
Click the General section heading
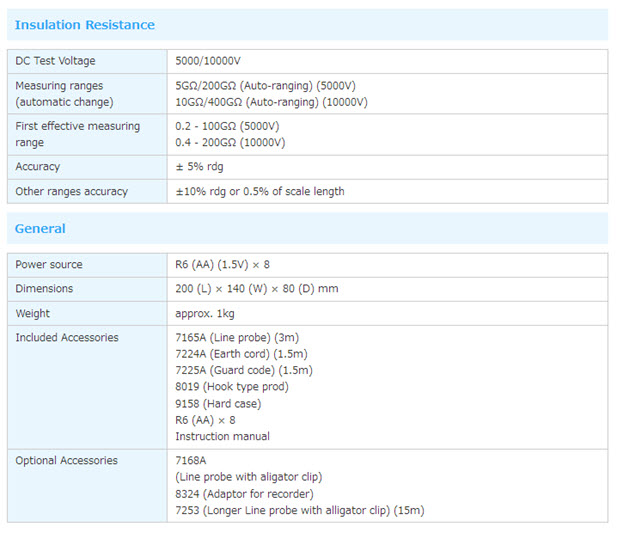40,228
